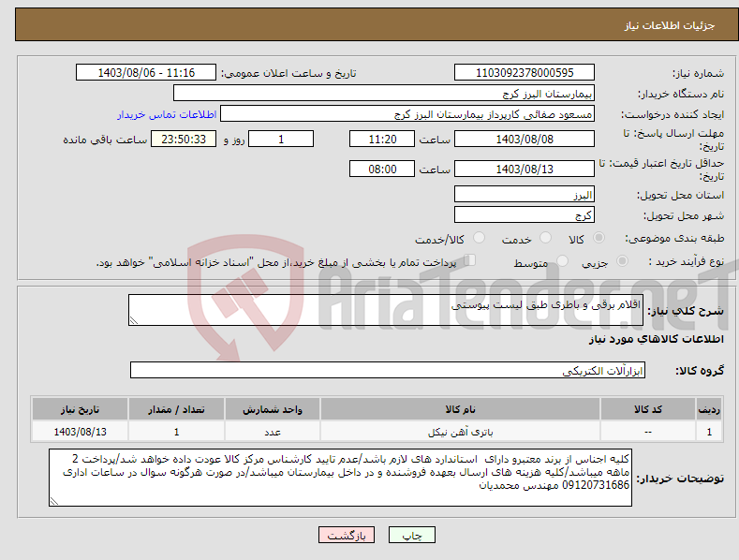
Task: Click need date cell 1403/08/13
Action: pyautogui.click(x=81, y=432)
